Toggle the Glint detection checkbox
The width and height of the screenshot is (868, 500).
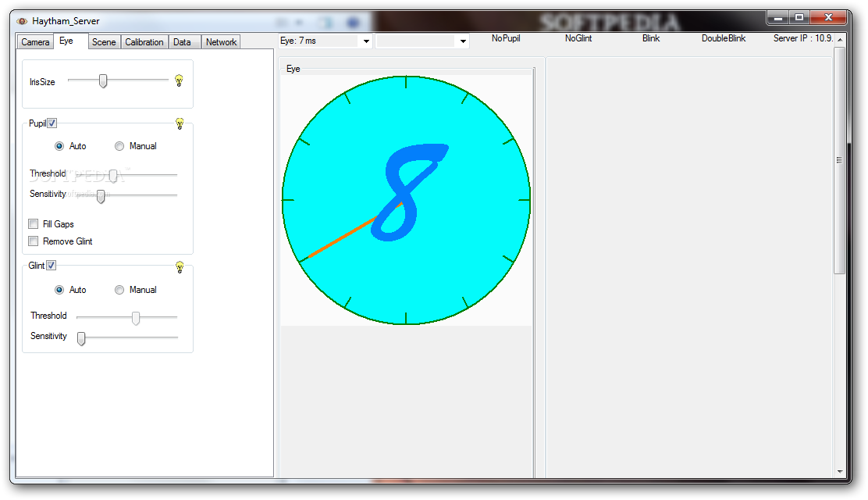pyautogui.click(x=51, y=266)
